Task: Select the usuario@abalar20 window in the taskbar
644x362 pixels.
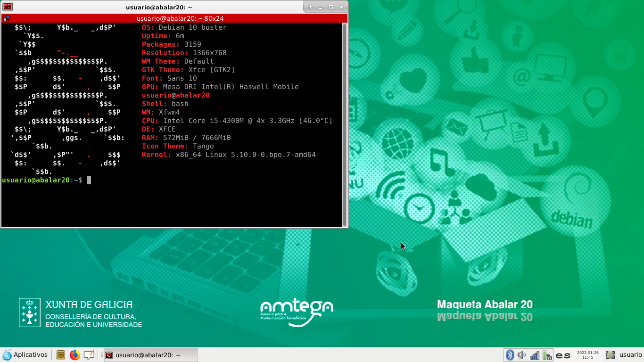Action: (151, 354)
